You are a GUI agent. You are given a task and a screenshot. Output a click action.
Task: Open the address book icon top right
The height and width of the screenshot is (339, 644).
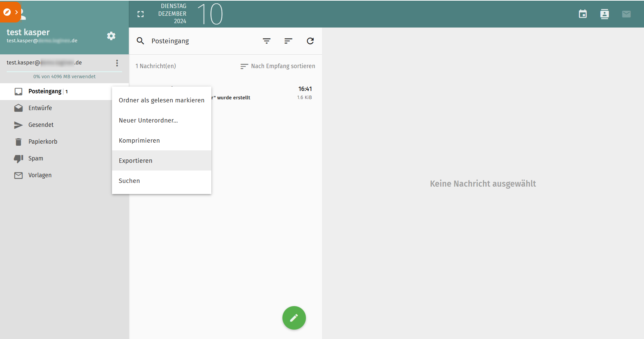[604, 14]
